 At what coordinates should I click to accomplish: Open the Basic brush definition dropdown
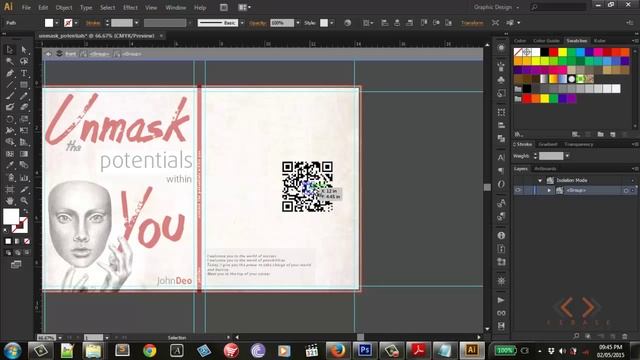pyautogui.click(x=242, y=23)
